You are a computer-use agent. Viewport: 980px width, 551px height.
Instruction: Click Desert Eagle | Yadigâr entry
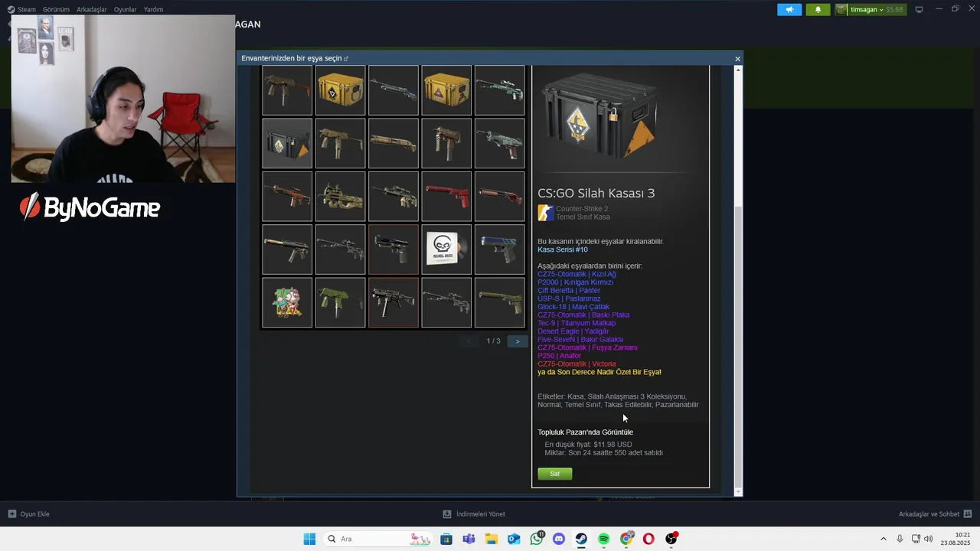tap(573, 331)
